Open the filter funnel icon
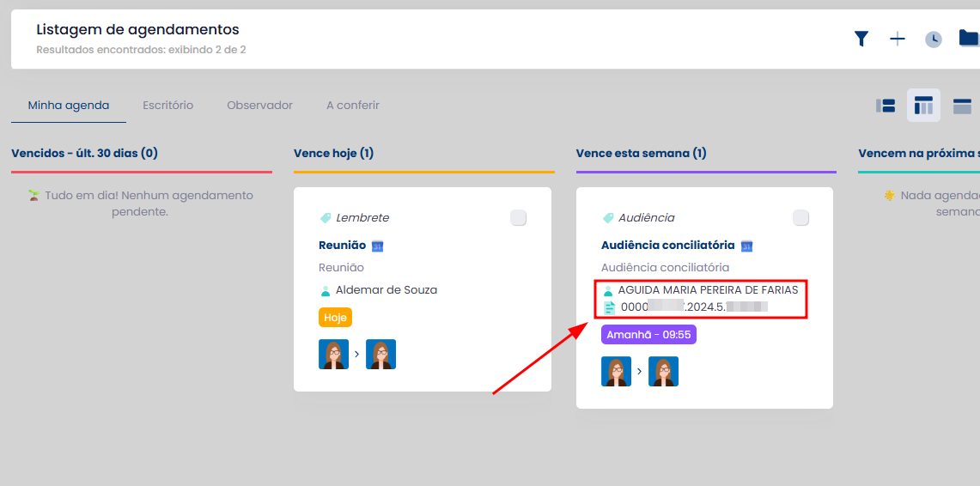Image resolution: width=980 pixels, height=486 pixels. [x=861, y=39]
